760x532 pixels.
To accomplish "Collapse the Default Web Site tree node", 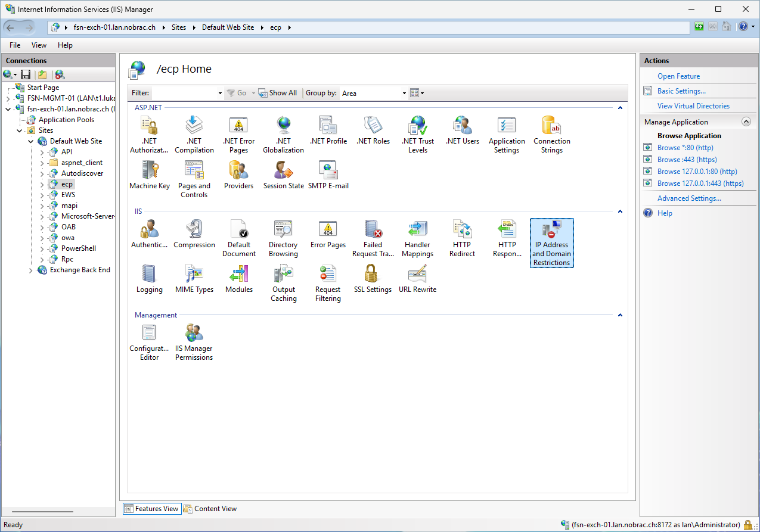I will [x=31, y=141].
